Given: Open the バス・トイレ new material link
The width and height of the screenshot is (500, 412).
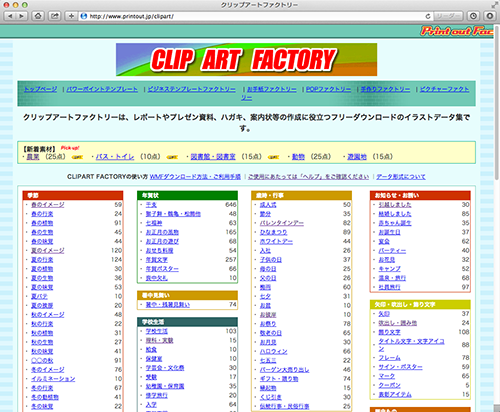Looking at the screenshot, I should [x=115, y=157].
